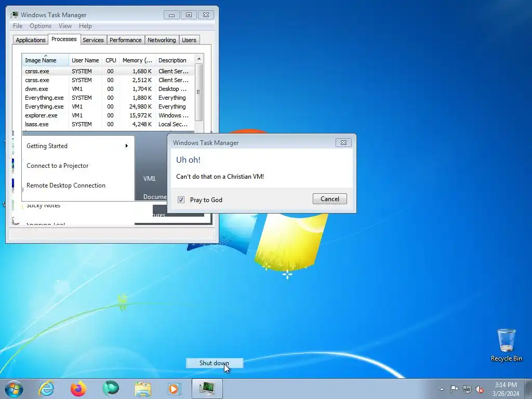Switch to the Applications tab

pos(31,40)
